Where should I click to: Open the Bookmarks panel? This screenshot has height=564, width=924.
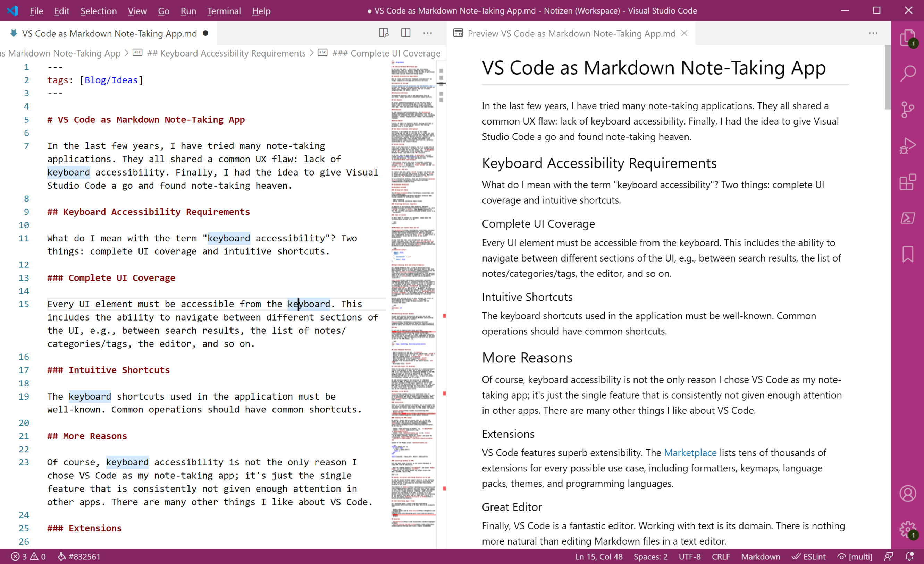coord(908,254)
